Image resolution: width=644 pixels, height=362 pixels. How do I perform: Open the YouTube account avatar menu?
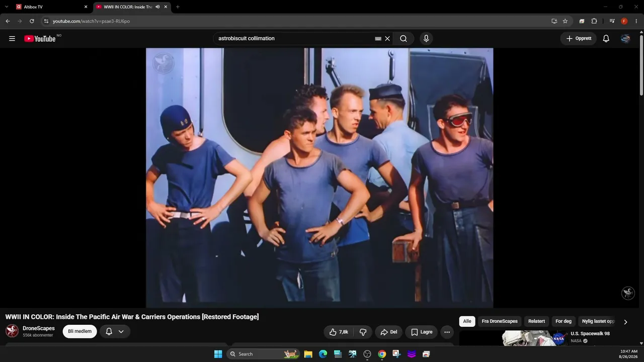click(x=625, y=39)
